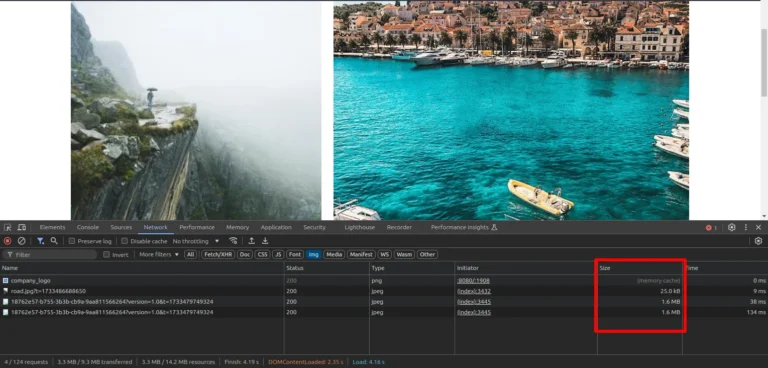Open the Network panel settings gear
Image resolution: width=768 pixels, height=368 pixels.
758,241
